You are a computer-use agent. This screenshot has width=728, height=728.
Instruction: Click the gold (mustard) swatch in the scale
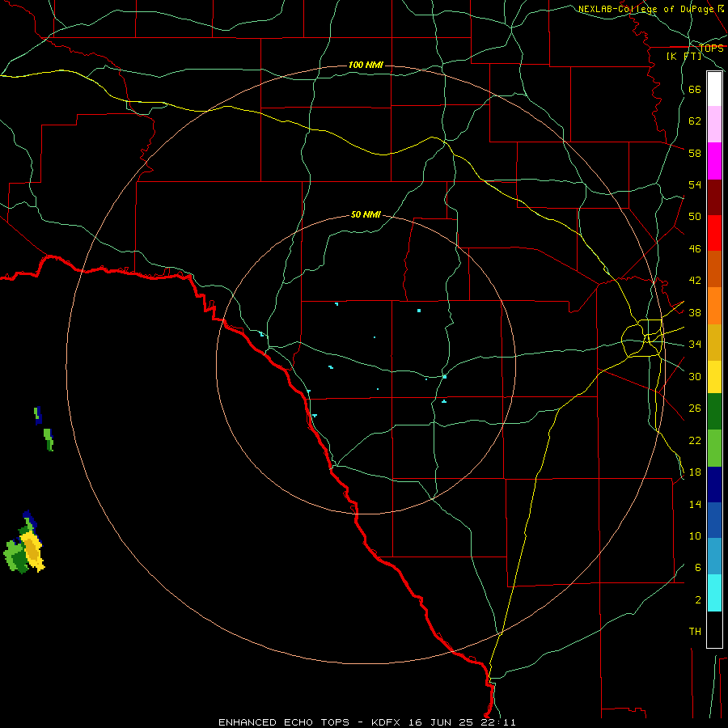pos(714,342)
